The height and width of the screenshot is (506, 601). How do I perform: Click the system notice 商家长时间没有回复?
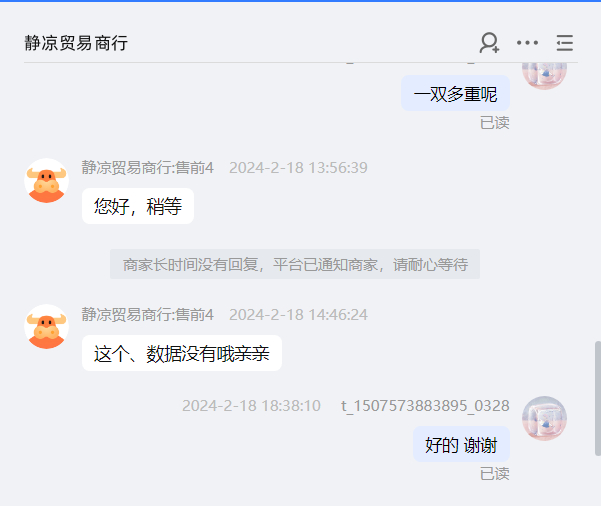295,264
